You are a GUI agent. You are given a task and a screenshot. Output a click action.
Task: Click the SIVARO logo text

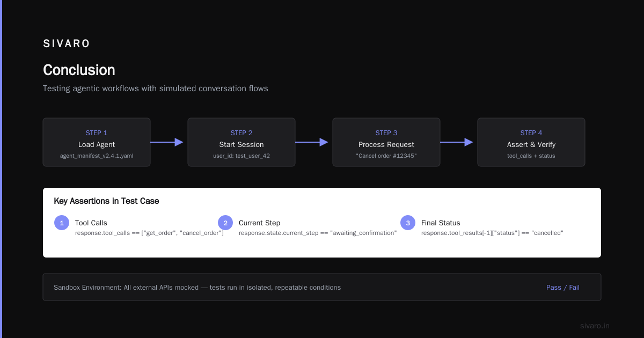pos(67,44)
